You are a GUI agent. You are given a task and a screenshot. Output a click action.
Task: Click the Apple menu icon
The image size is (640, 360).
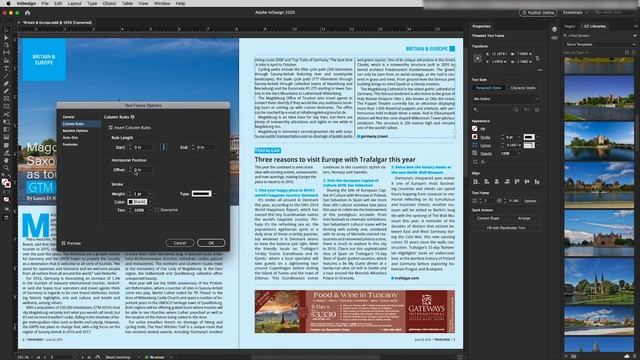[x=8, y=3]
